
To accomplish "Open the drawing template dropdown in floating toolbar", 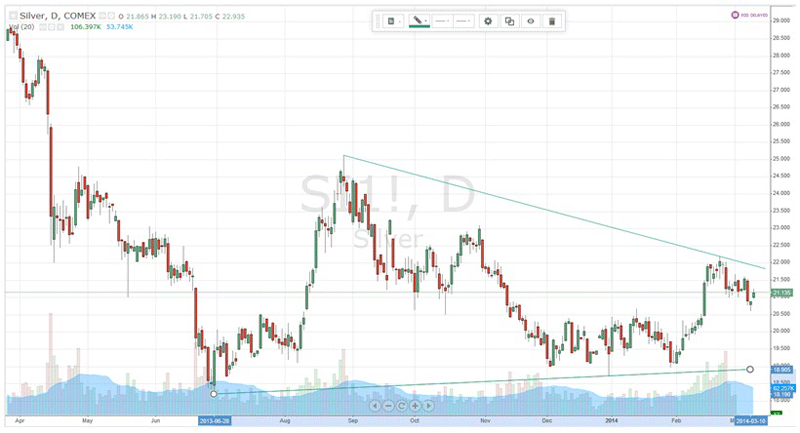I will click(393, 21).
